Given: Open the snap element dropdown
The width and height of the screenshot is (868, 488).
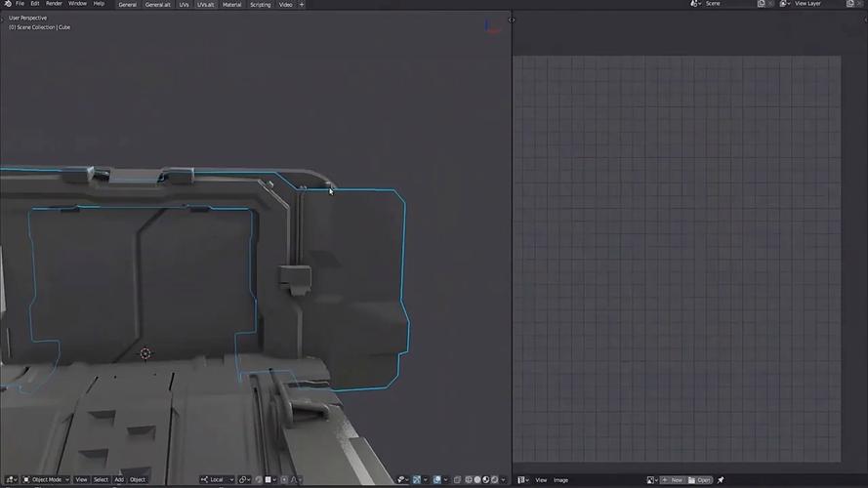Looking at the screenshot, I should [x=270, y=479].
